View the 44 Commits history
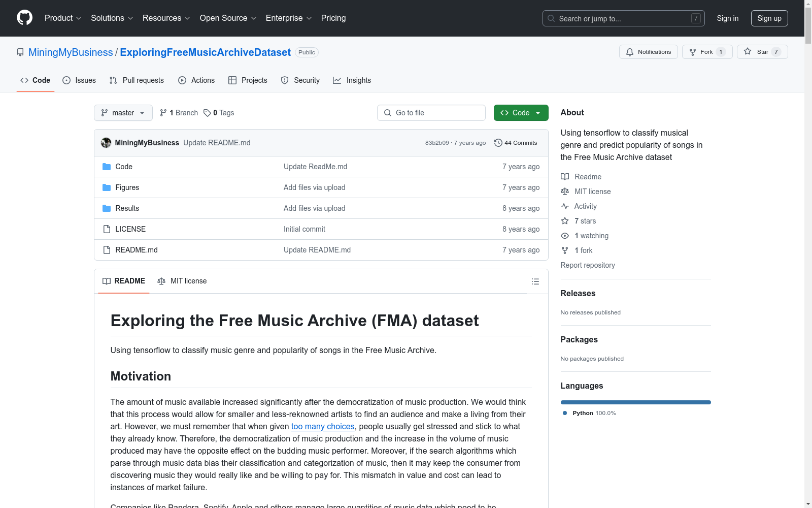Viewport: 812px width, 508px height. pyautogui.click(x=516, y=143)
